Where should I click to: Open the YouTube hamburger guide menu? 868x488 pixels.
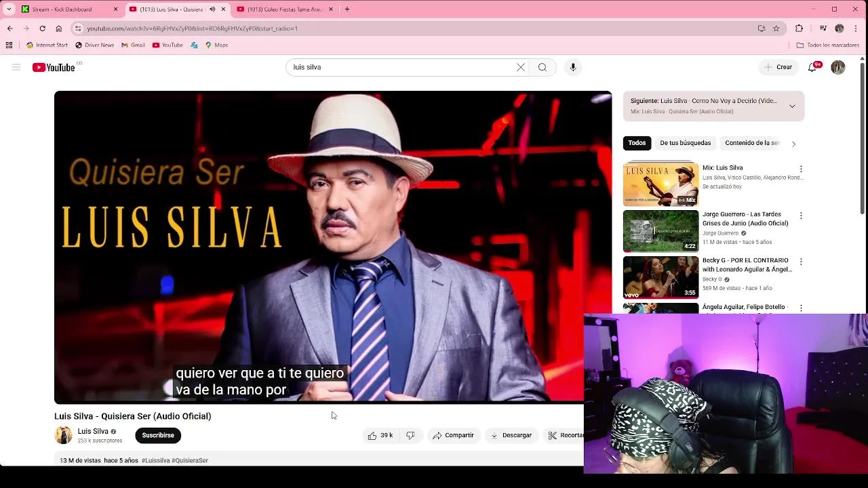coord(16,67)
